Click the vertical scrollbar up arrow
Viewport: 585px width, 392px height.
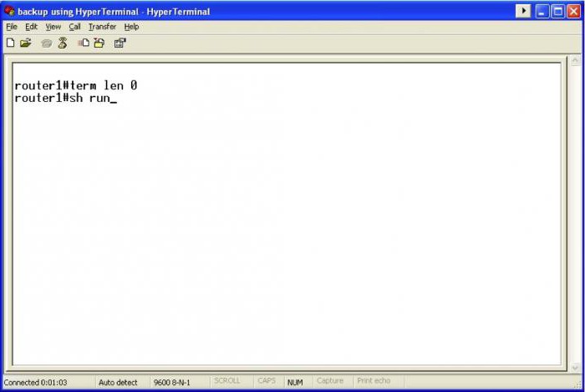pos(575,60)
